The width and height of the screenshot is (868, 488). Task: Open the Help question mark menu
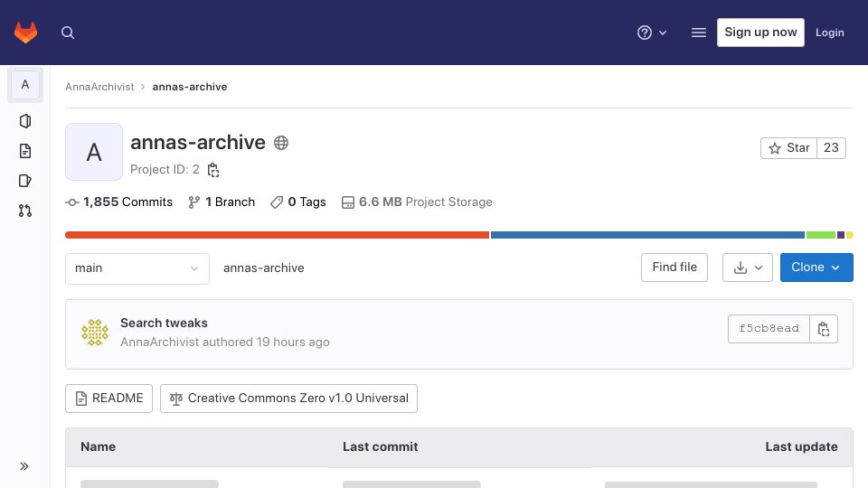point(652,33)
